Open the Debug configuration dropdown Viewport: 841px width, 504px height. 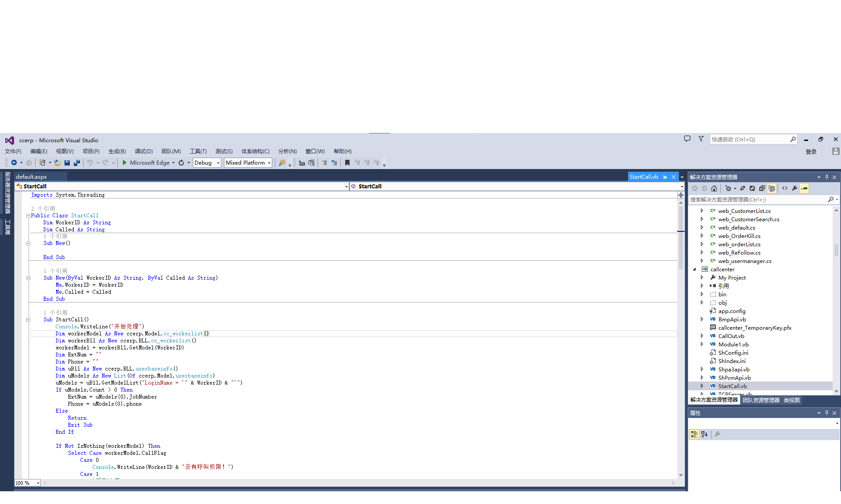(207, 162)
